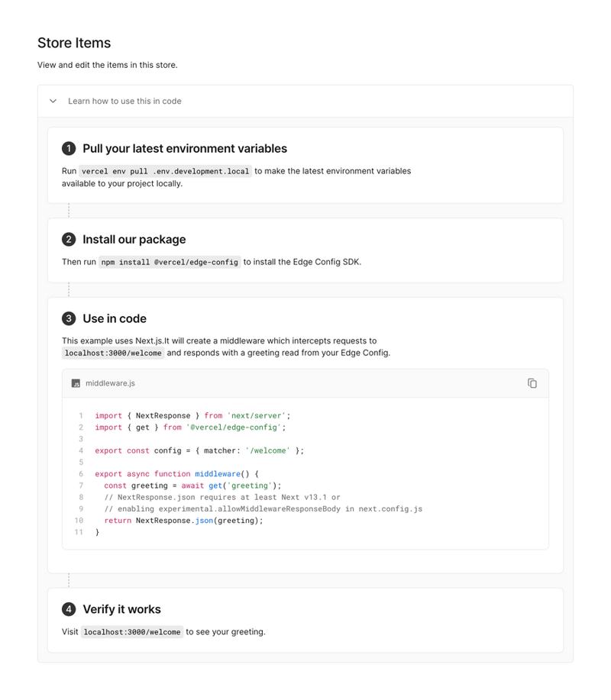
Task: Select the Store Items page heading
Action: [74, 43]
